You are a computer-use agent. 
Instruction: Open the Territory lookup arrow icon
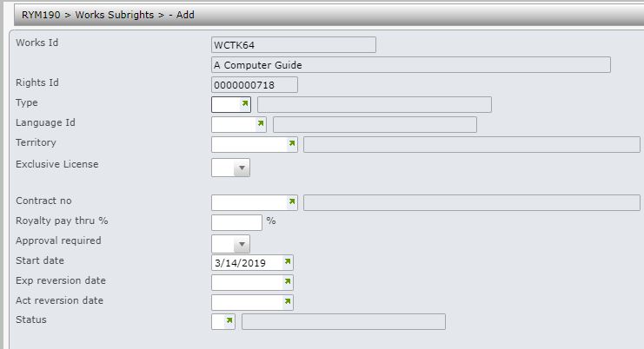click(292, 143)
